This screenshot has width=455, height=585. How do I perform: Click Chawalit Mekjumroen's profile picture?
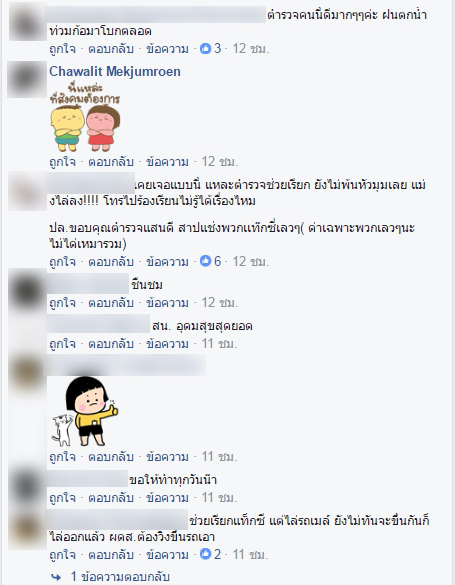click(x=27, y=79)
